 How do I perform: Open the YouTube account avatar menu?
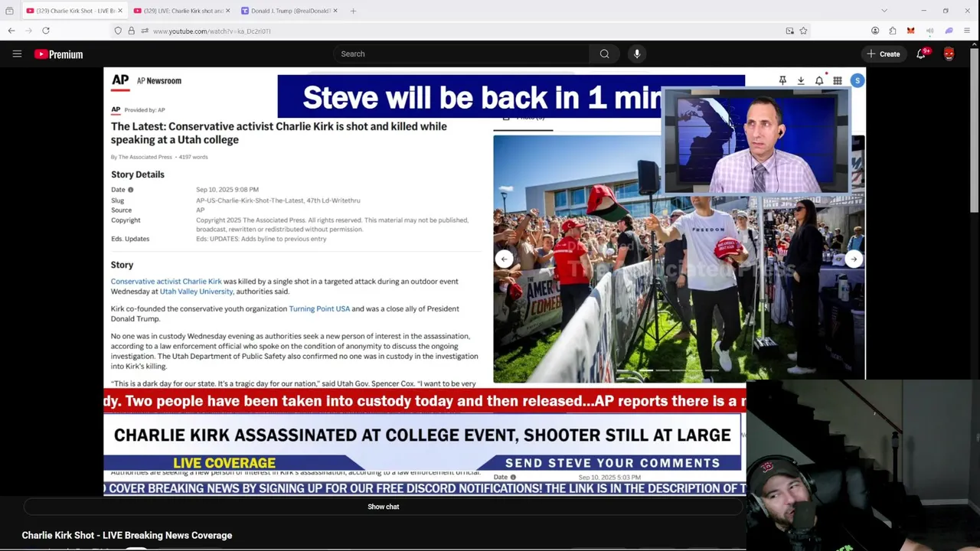click(x=949, y=54)
